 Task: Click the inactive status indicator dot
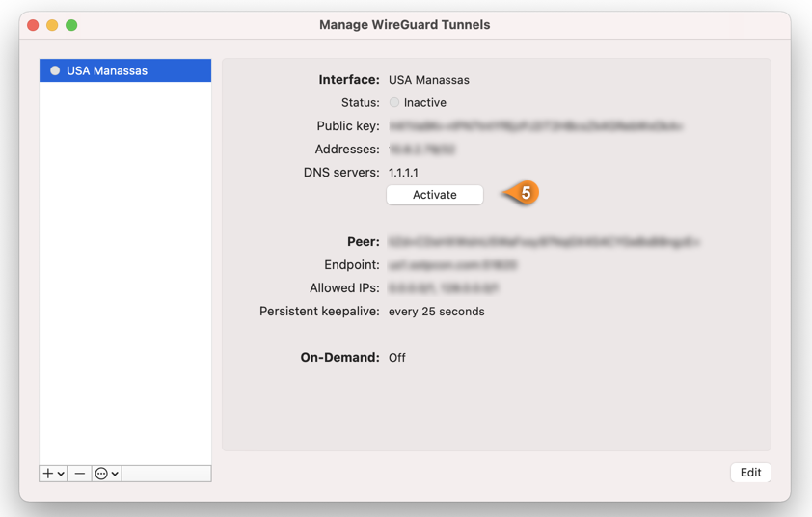[394, 102]
